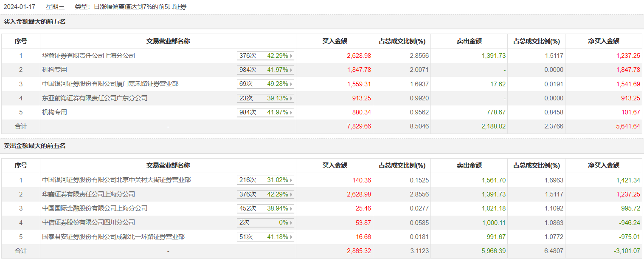Open the 23次 39.13% dropdown box
This screenshot has width=644, height=259.
pyautogui.click(x=265, y=98)
